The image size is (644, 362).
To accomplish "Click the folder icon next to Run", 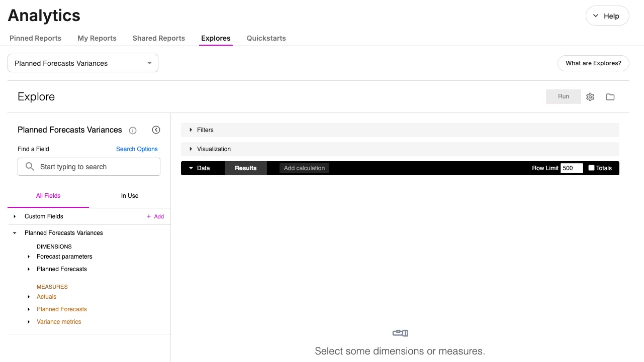I will [x=610, y=97].
